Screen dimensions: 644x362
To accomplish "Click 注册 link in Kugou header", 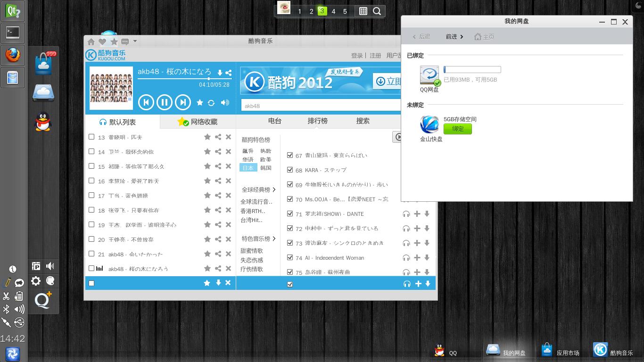I will [x=375, y=56].
